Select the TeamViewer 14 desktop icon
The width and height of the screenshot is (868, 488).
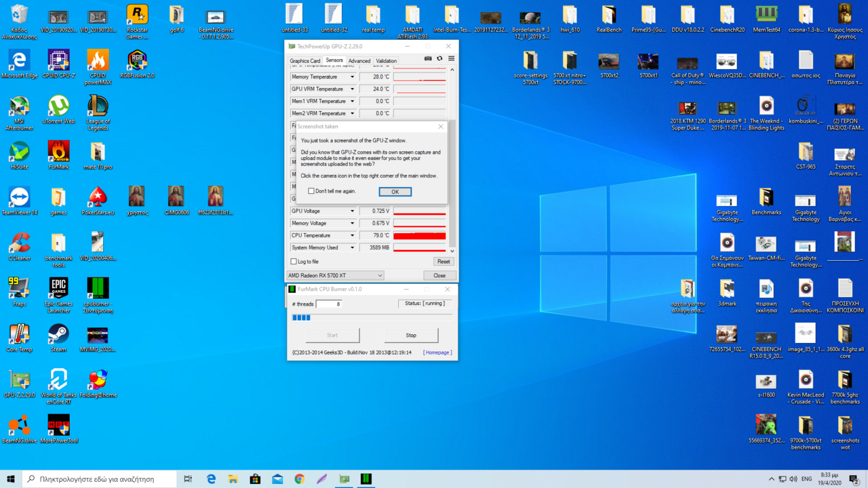tap(19, 201)
